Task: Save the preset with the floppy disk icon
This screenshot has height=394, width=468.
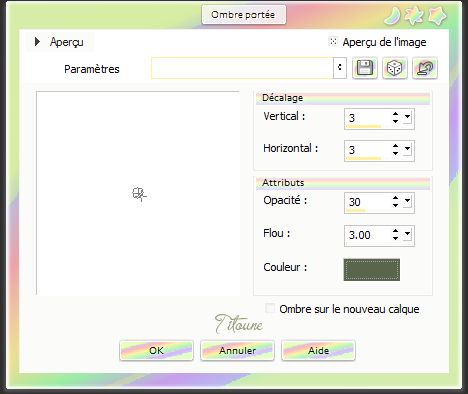Action: [x=365, y=68]
